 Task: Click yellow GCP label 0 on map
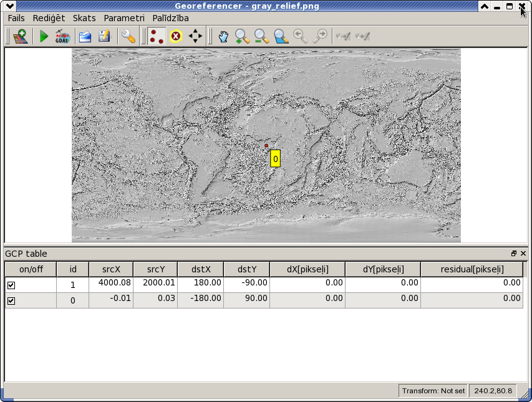tap(275, 158)
